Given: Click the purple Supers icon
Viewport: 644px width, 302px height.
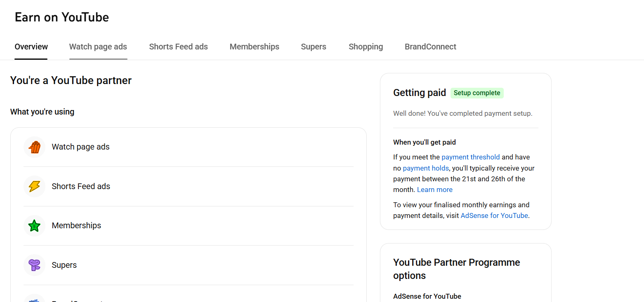Looking at the screenshot, I should pos(34,265).
